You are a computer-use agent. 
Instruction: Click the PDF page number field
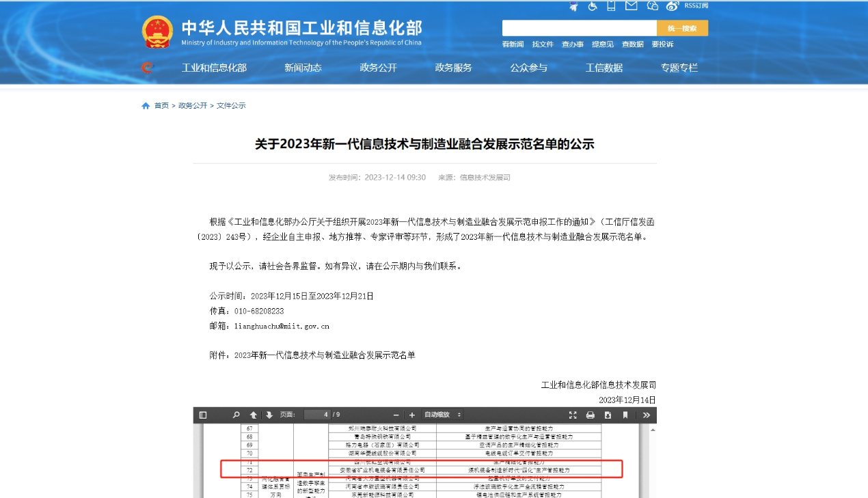(316, 415)
